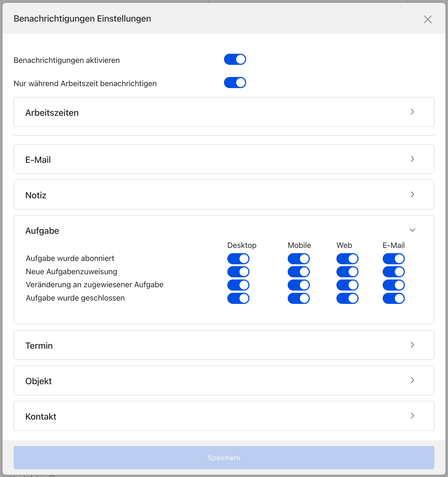This screenshot has height=477, width=448.
Task: Expand the Kontakt section chevron
Action: (x=412, y=416)
